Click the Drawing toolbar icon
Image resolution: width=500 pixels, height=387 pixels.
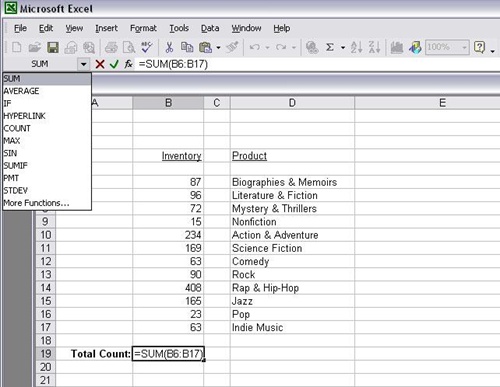pyautogui.click(x=415, y=47)
